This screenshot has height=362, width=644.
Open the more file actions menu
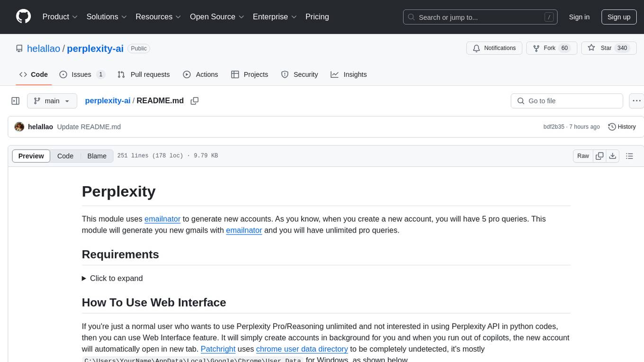click(636, 101)
